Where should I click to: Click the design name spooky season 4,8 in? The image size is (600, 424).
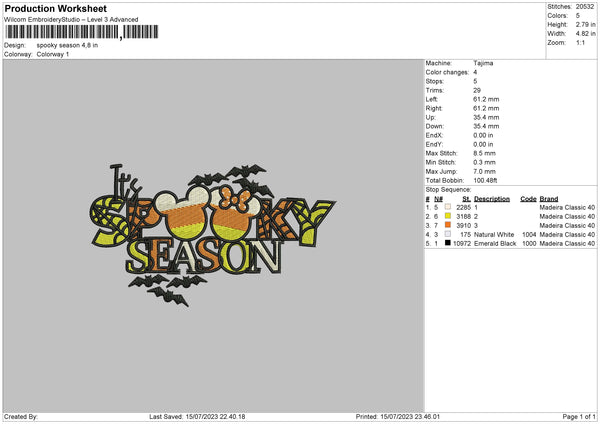(x=67, y=45)
